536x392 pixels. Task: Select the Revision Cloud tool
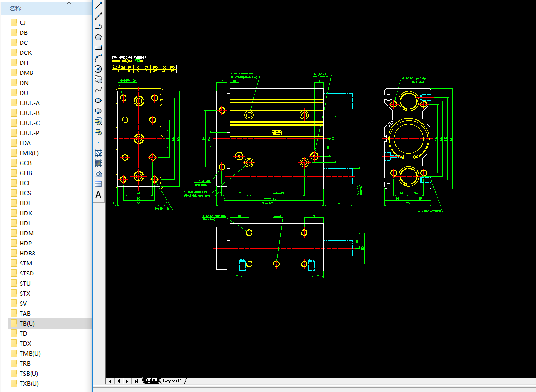coord(98,79)
